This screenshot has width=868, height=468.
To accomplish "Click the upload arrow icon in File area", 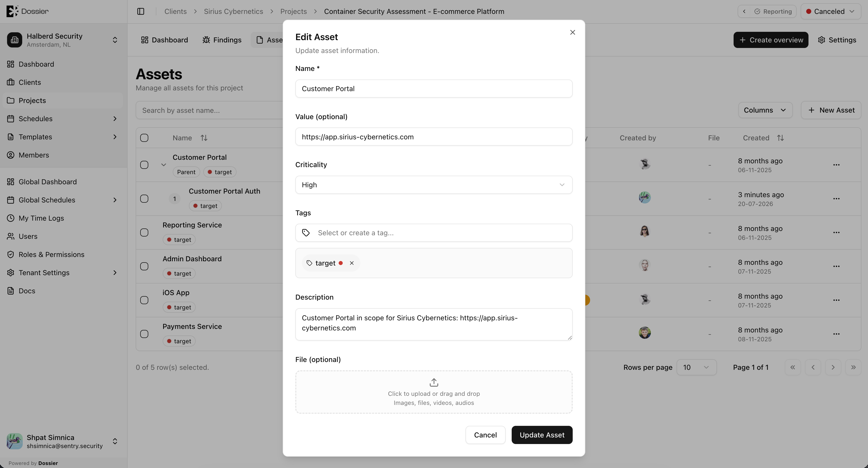I will tap(434, 382).
